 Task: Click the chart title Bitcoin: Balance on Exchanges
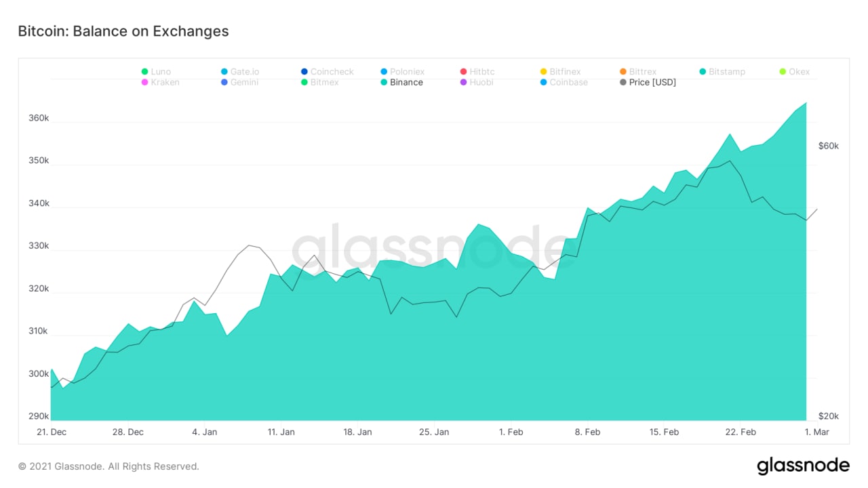123,31
